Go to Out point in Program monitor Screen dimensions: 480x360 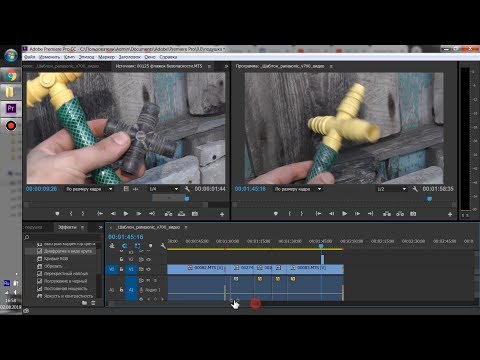click(371, 214)
